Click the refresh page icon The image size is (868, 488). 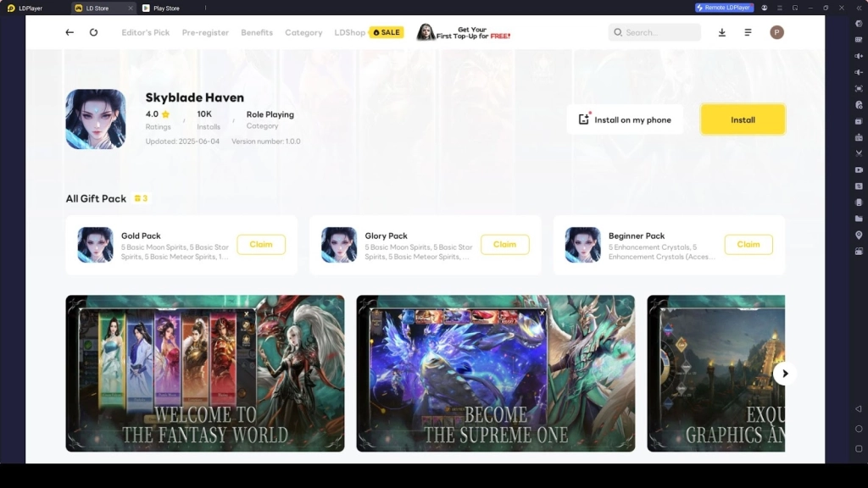(93, 32)
